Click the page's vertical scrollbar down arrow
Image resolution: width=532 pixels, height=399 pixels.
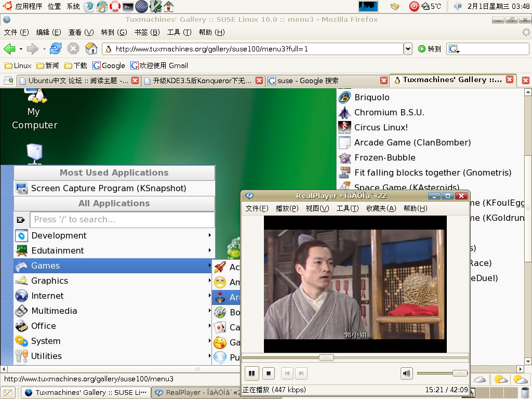528,362
